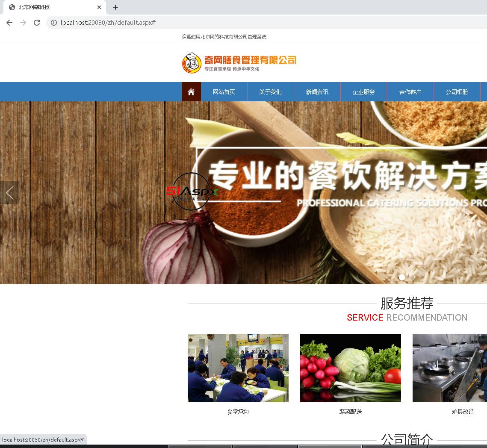Screen dimensions: 487x448
Task: Reload the page with the refresh icon
Action: click(x=37, y=23)
